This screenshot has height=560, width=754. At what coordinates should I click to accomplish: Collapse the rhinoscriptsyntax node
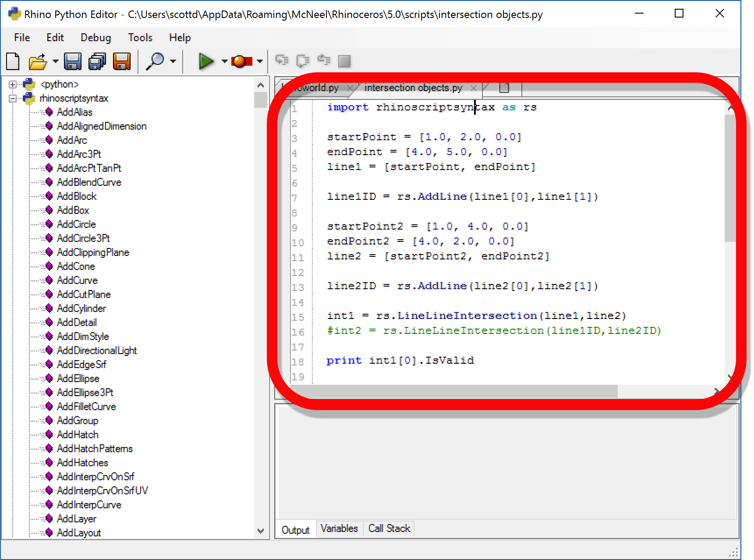point(13,98)
